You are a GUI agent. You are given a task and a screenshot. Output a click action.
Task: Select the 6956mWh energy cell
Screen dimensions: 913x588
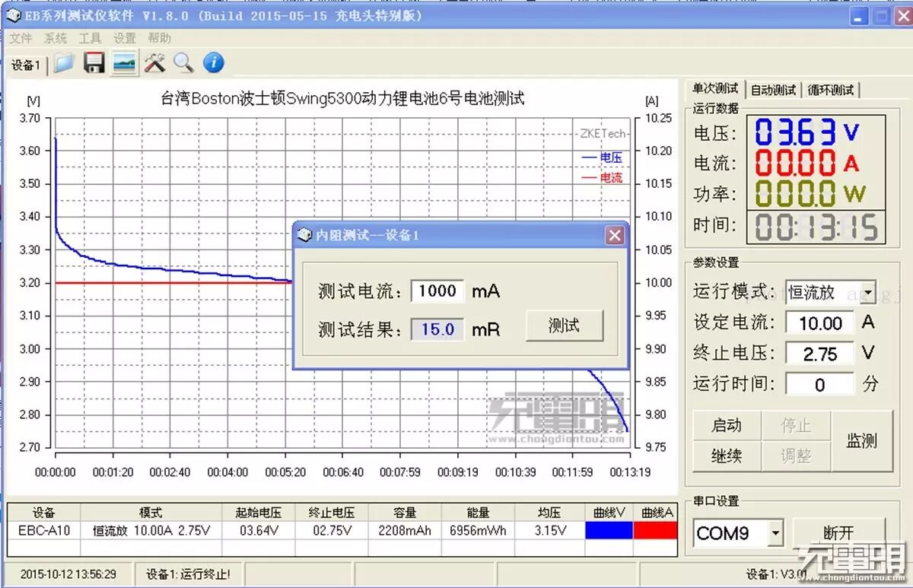[478, 530]
